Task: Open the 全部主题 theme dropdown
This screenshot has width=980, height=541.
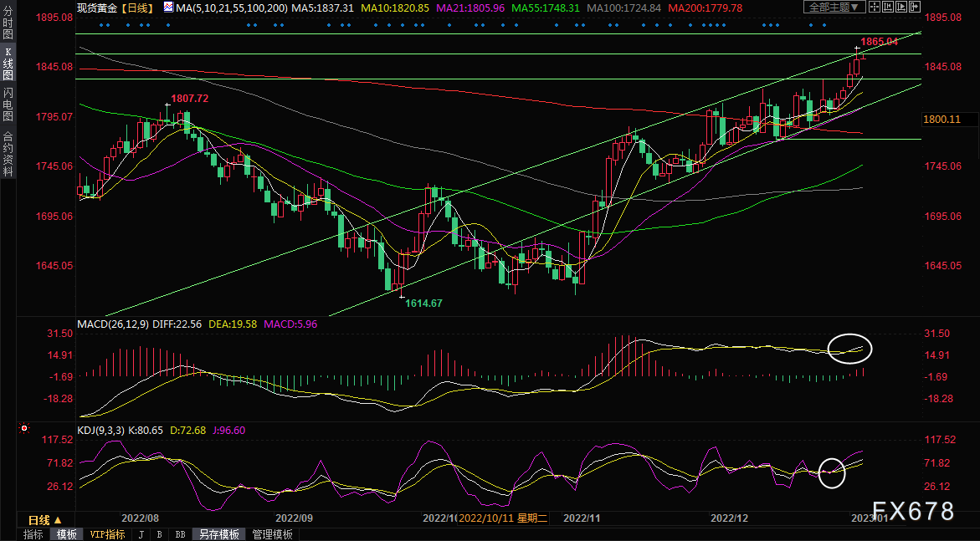Action: point(834,8)
